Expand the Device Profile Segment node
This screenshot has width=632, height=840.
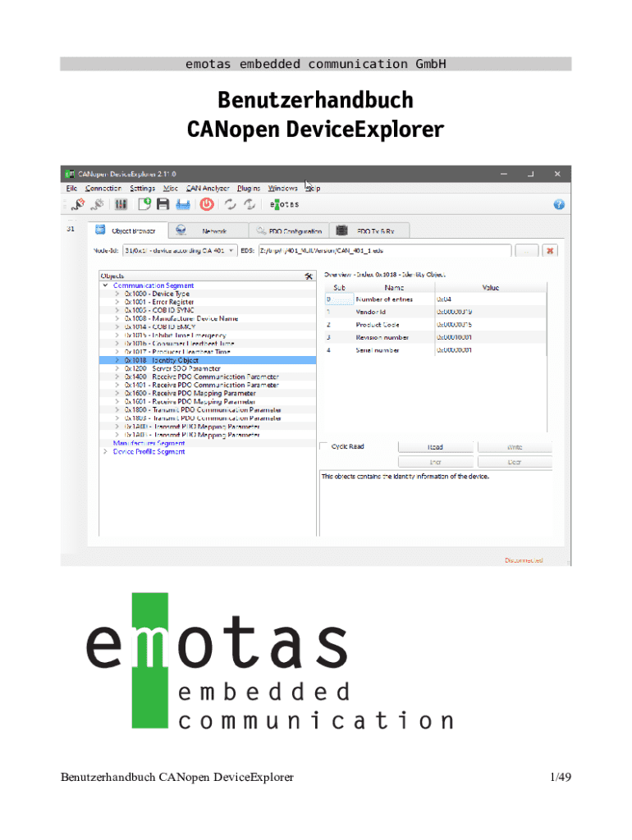(x=106, y=452)
